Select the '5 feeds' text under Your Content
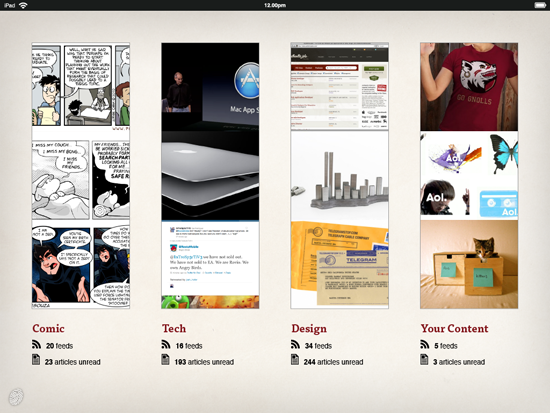 446,346
